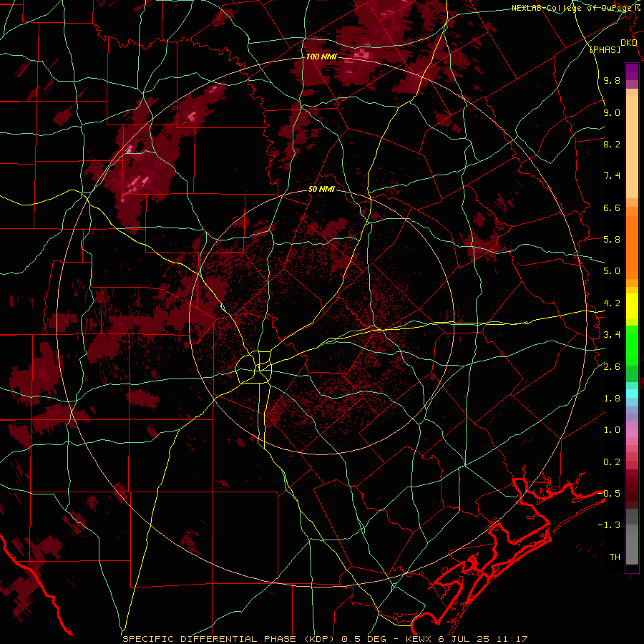Click the "TH" threshold label on the scale
The image size is (644, 644).
coord(615,557)
